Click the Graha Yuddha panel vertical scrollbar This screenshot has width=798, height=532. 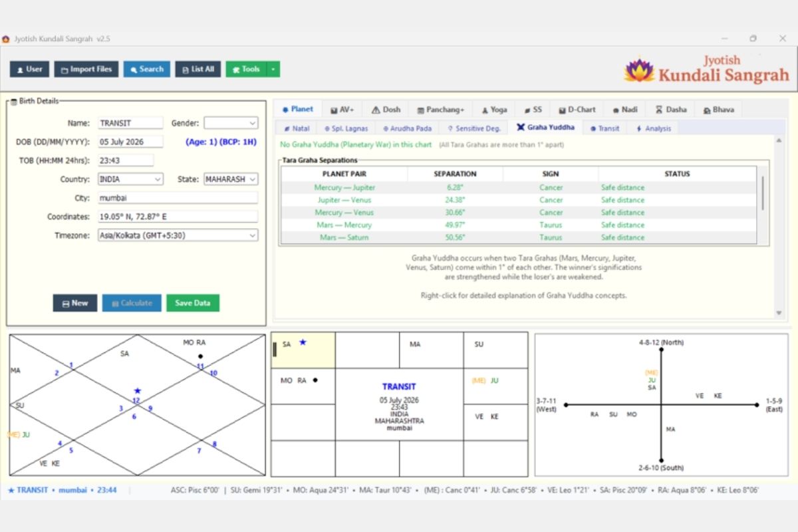pos(779,226)
